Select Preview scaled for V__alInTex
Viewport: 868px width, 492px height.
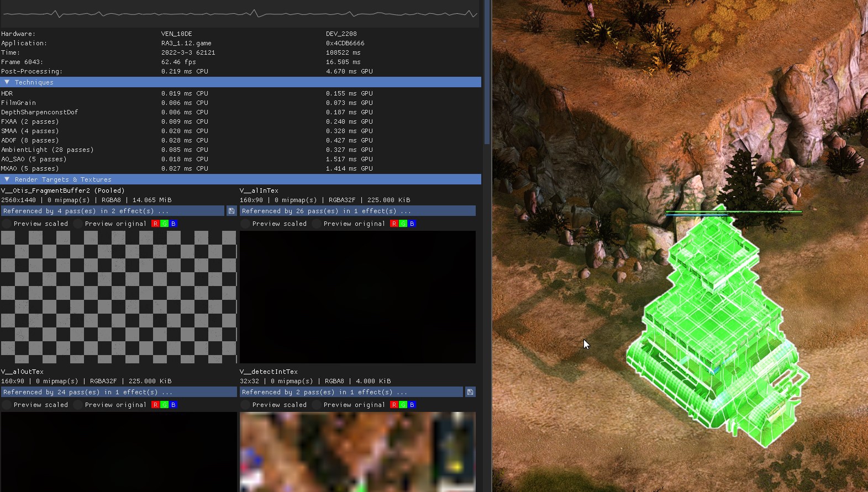[273, 224]
